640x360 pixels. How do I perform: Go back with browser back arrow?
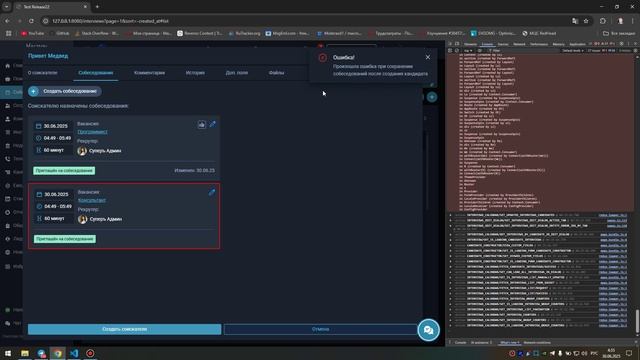point(7,21)
